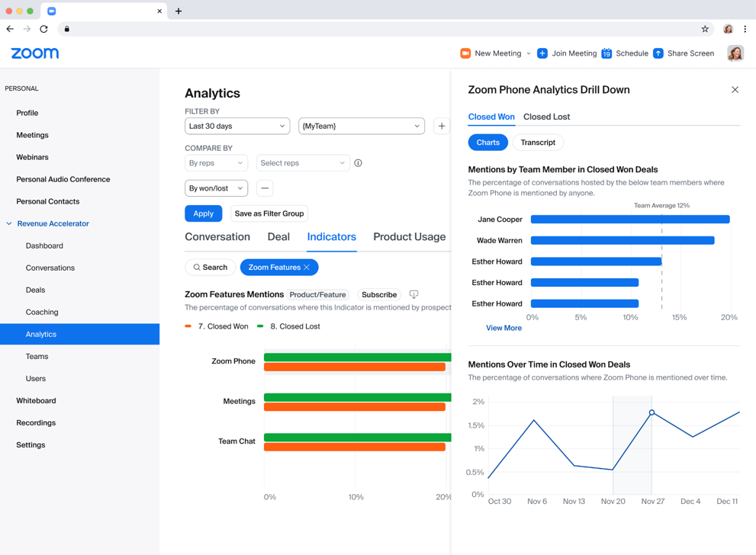Click the highlighted Nov 27 data point
756x555 pixels.
coord(651,412)
